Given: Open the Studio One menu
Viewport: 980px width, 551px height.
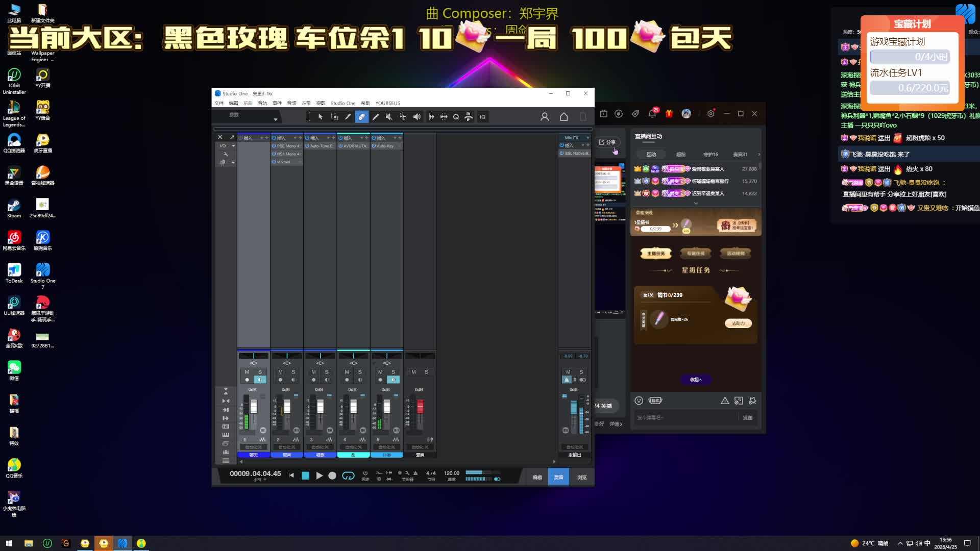Looking at the screenshot, I should 342,103.
